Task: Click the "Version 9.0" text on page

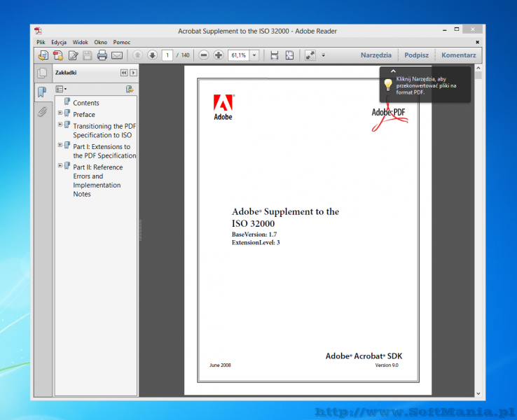Action: 387,365
